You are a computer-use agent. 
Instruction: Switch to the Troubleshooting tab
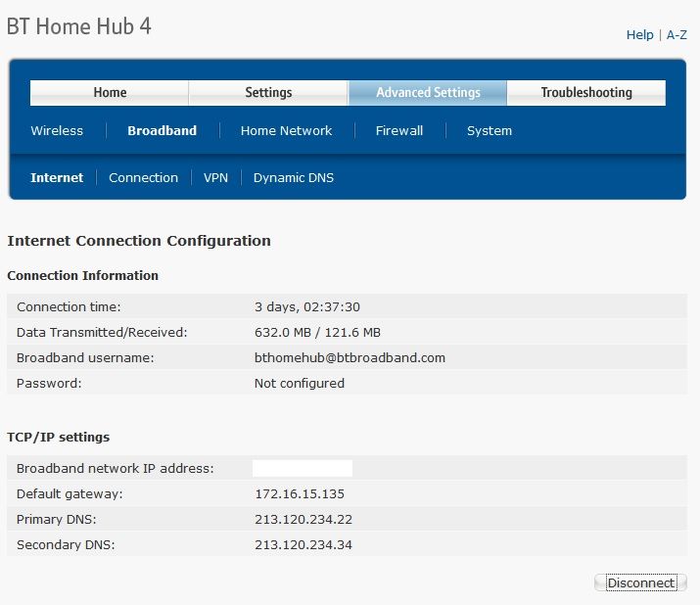point(586,93)
